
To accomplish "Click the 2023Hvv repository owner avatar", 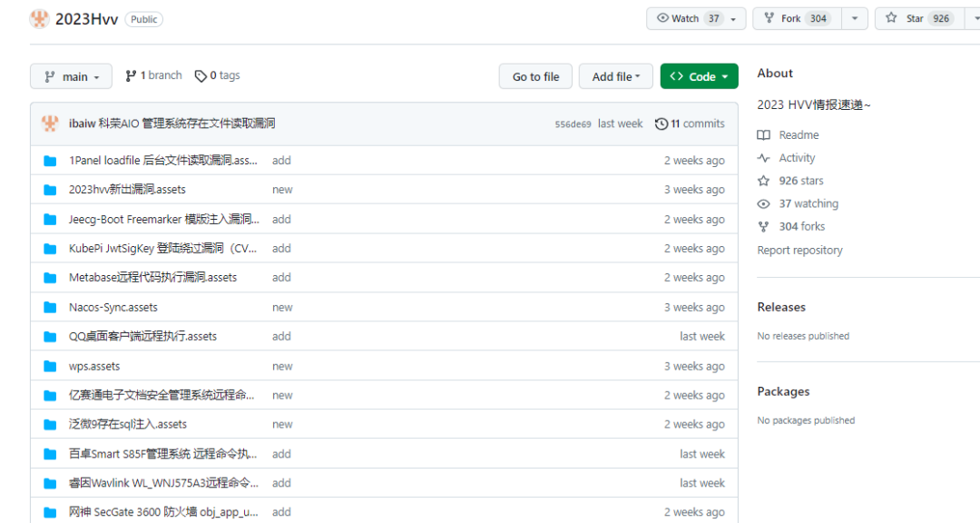I will 39,19.
